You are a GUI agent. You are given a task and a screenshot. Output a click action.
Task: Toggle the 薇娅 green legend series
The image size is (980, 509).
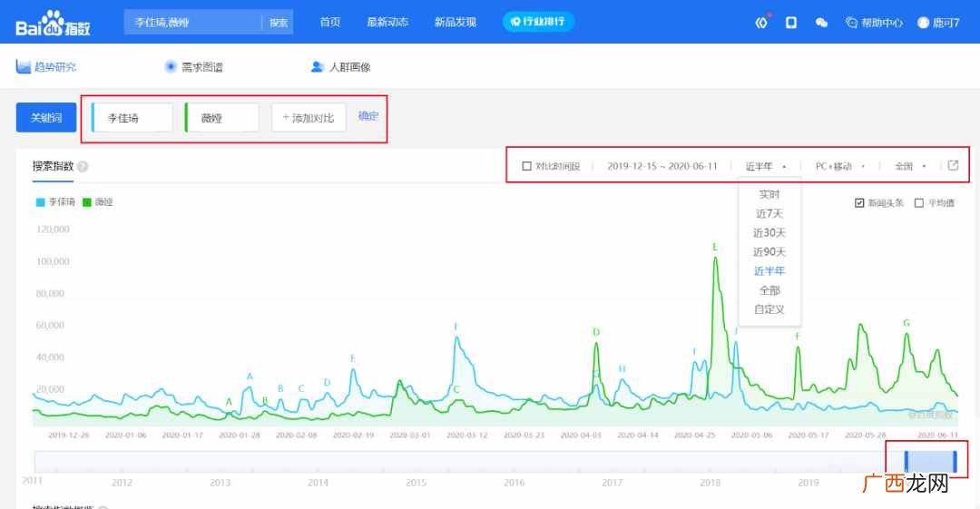97,202
